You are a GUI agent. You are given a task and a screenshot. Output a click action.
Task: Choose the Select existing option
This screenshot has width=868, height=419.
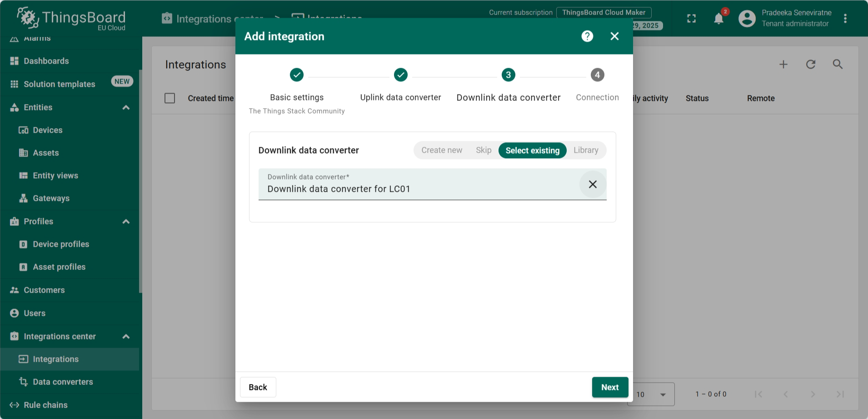[533, 150]
